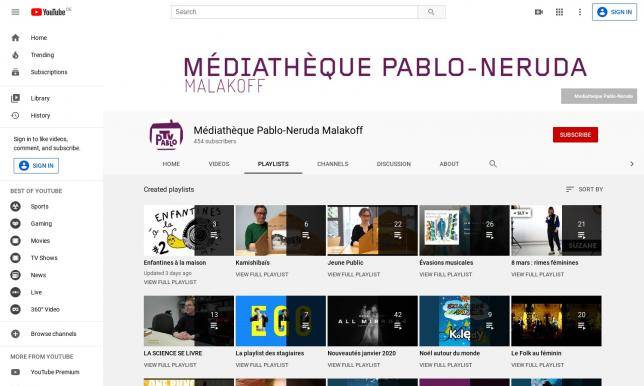Open the three-dot settings menu
The image size is (644, 386).
click(x=580, y=12)
